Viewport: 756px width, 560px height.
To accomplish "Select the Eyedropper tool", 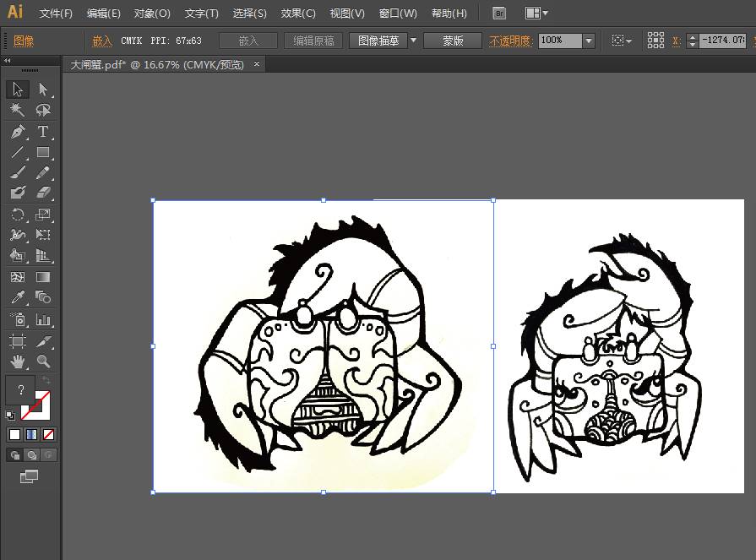I will click(x=18, y=297).
